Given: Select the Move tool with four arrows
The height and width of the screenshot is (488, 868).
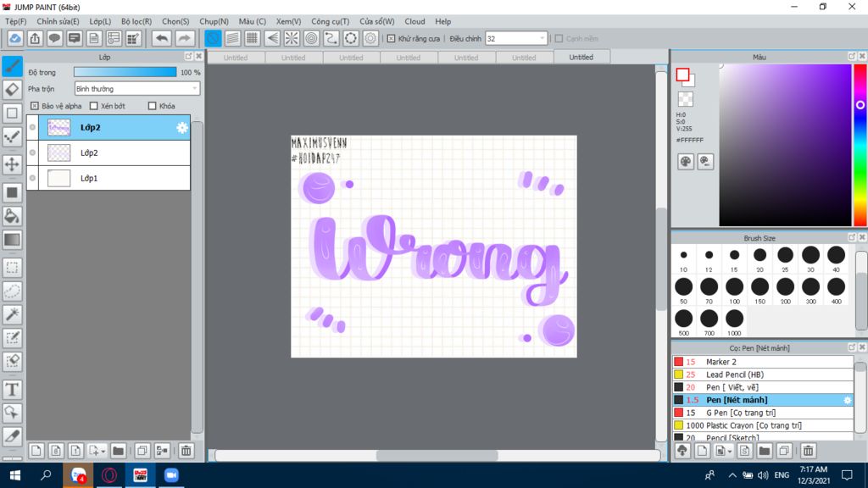Looking at the screenshot, I should click(x=12, y=164).
